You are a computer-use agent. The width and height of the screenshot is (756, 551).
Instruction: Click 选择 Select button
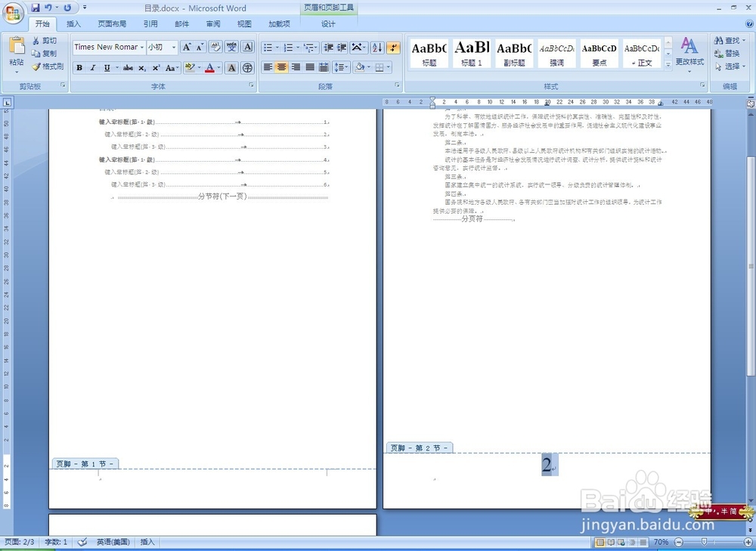[730, 67]
